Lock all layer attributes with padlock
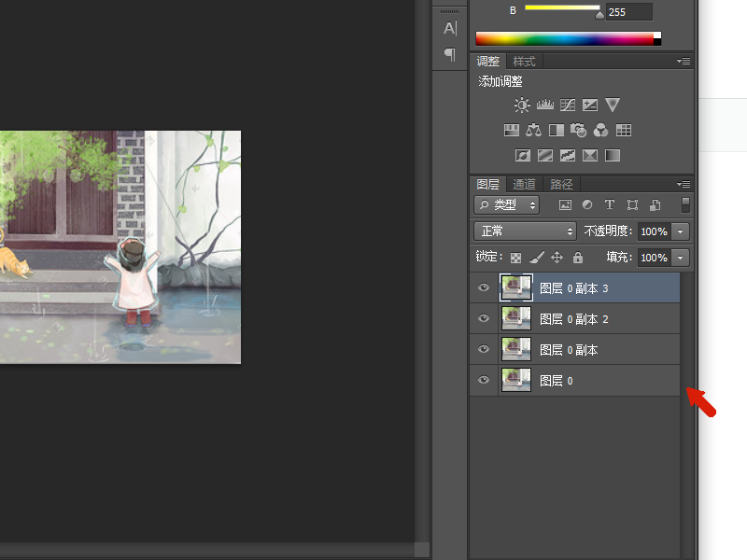The width and height of the screenshot is (747, 560). pyautogui.click(x=578, y=258)
